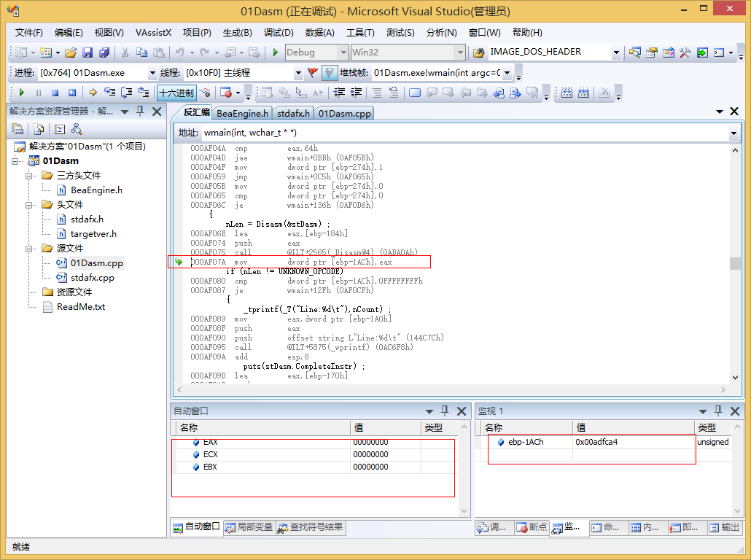The image size is (751, 560).
Task: Increase line indent in text editor toolbar
Action: [356, 93]
